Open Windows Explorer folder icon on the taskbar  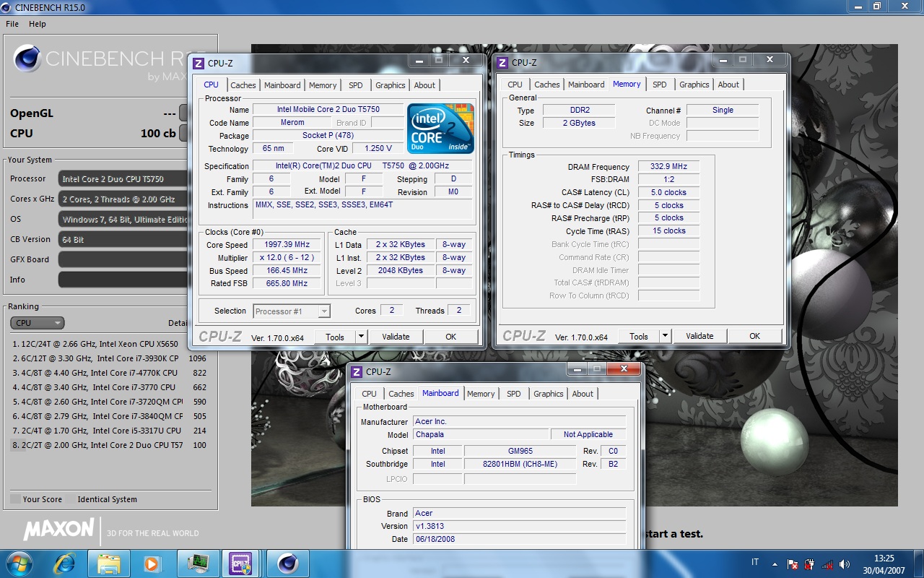point(108,564)
